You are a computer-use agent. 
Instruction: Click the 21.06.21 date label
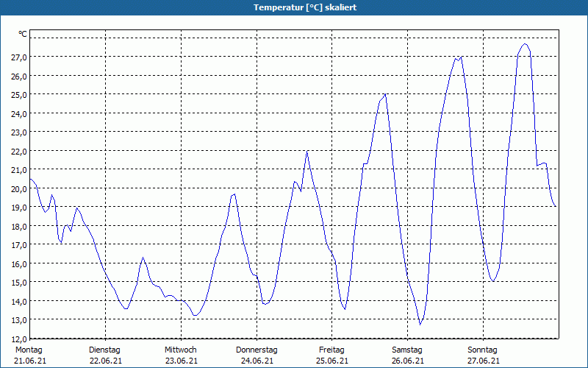tap(29, 361)
